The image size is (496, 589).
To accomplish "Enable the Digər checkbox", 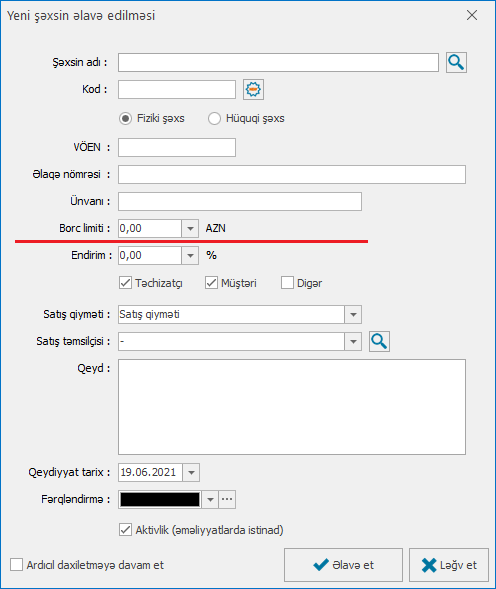I will tap(287, 283).
